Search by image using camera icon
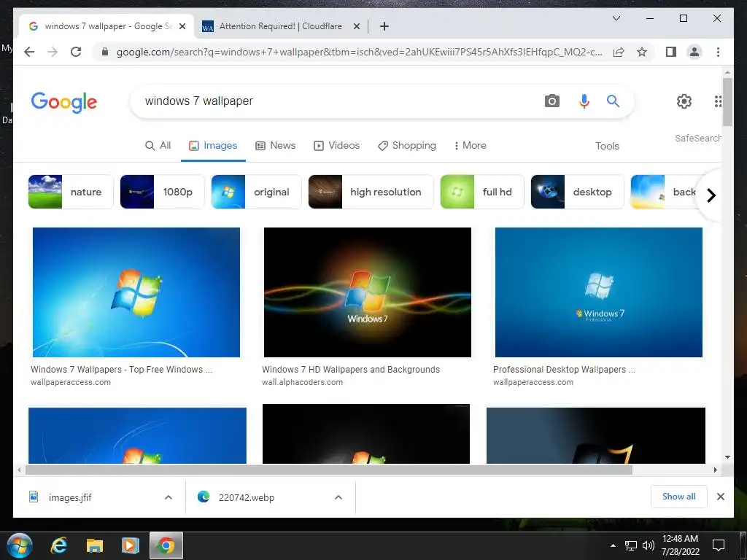The height and width of the screenshot is (560, 747). (551, 101)
